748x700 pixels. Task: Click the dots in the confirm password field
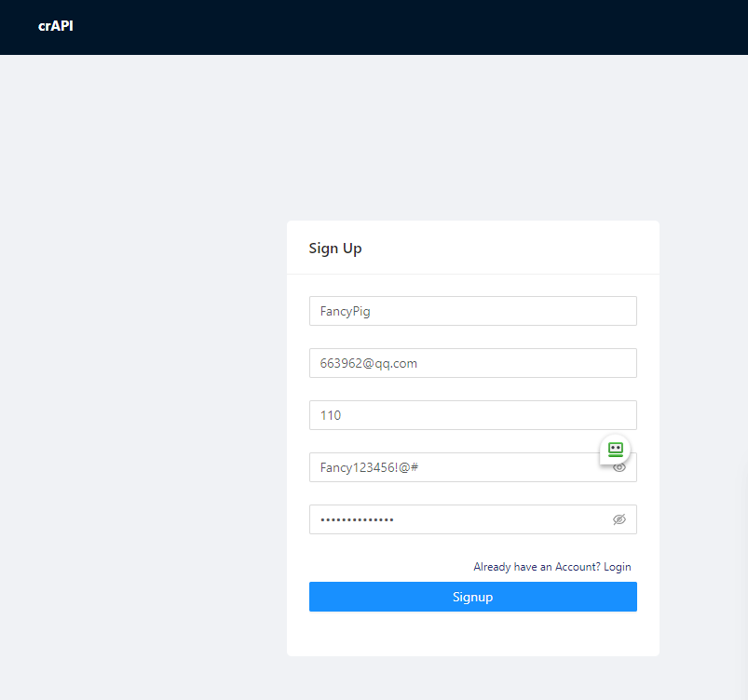coord(357,519)
